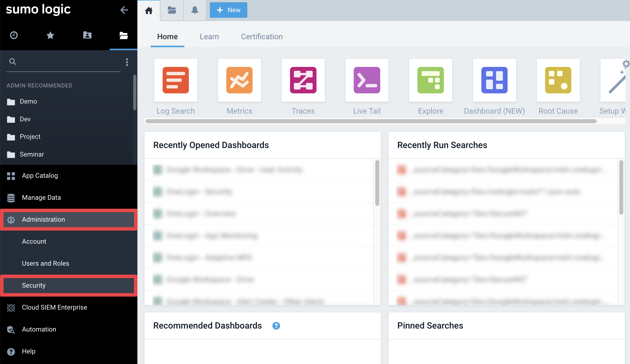Open Cloud SIEM Enterprise
The height and width of the screenshot is (364, 630).
tap(68, 308)
